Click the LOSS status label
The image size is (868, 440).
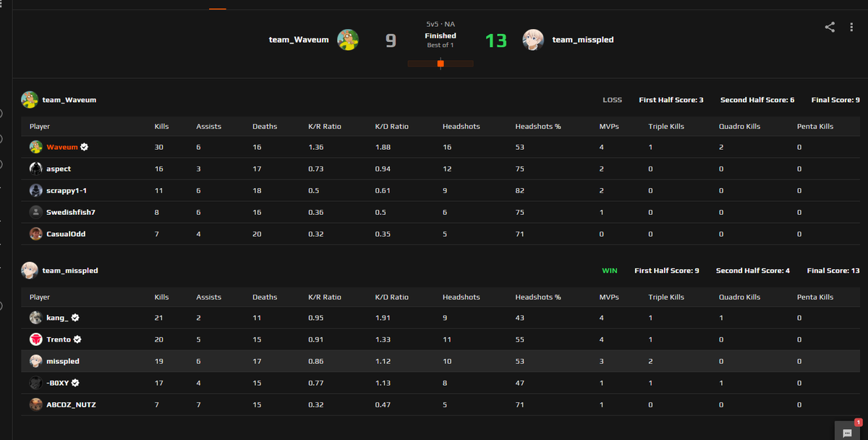click(612, 100)
